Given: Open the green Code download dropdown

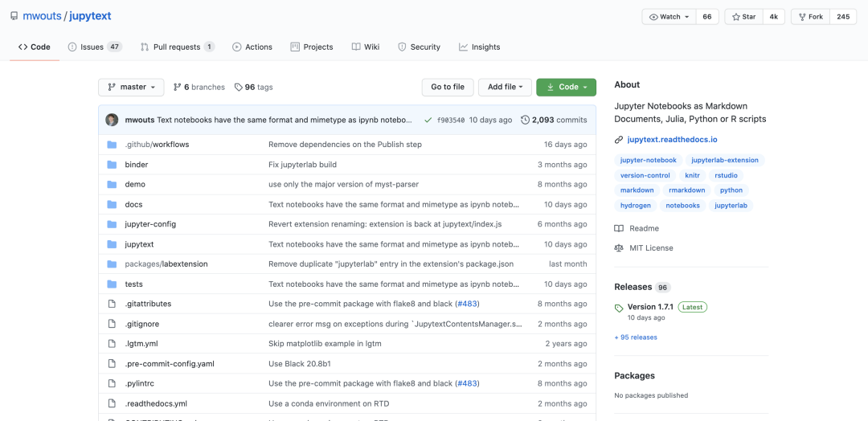Looking at the screenshot, I should pyautogui.click(x=567, y=88).
